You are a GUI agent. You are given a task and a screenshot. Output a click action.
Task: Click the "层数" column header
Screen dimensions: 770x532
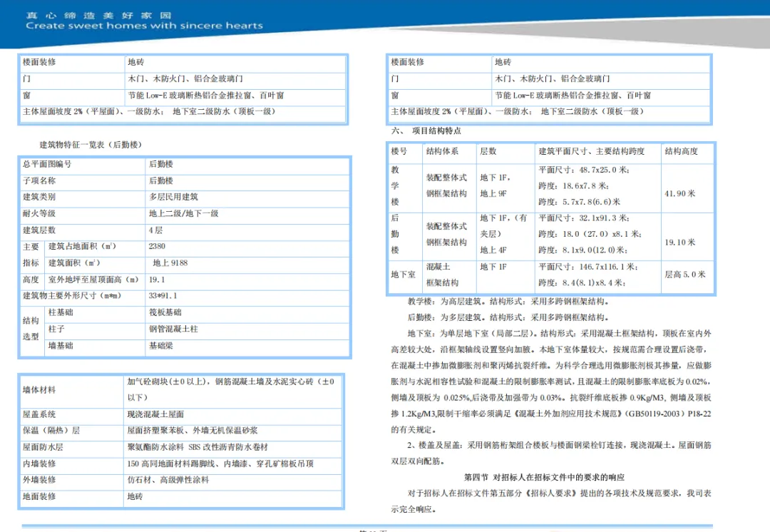488,151
